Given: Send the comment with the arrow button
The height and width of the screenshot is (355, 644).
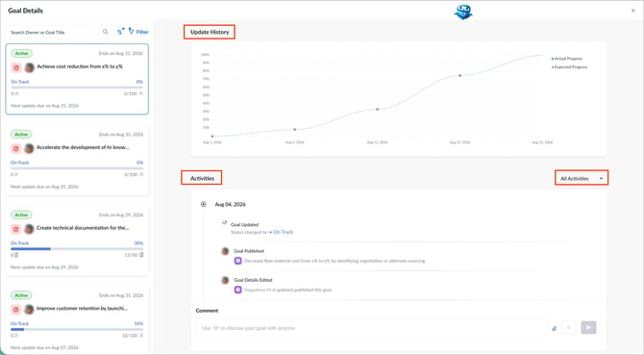Looking at the screenshot, I should [x=588, y=327].
